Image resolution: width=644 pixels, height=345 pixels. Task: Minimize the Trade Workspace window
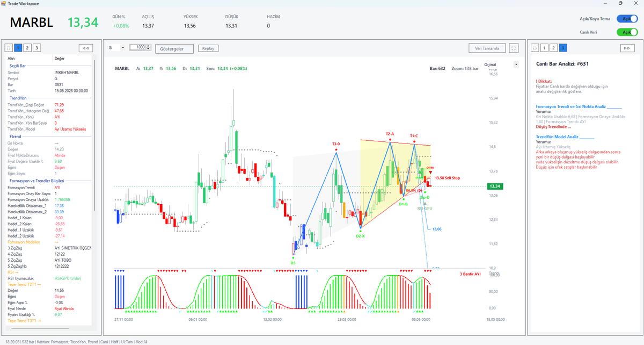click(605, 3)
